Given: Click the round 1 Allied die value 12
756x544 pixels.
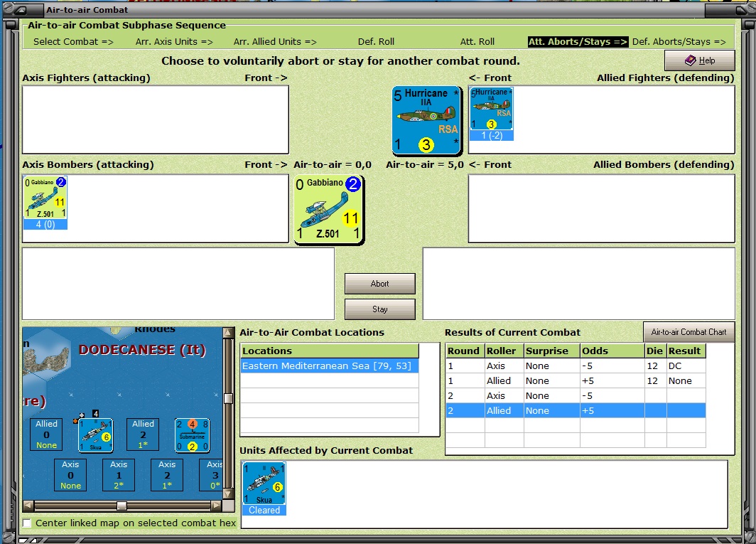Looking at the screenshot, I should pyautogui.click(x=656, y=380).
